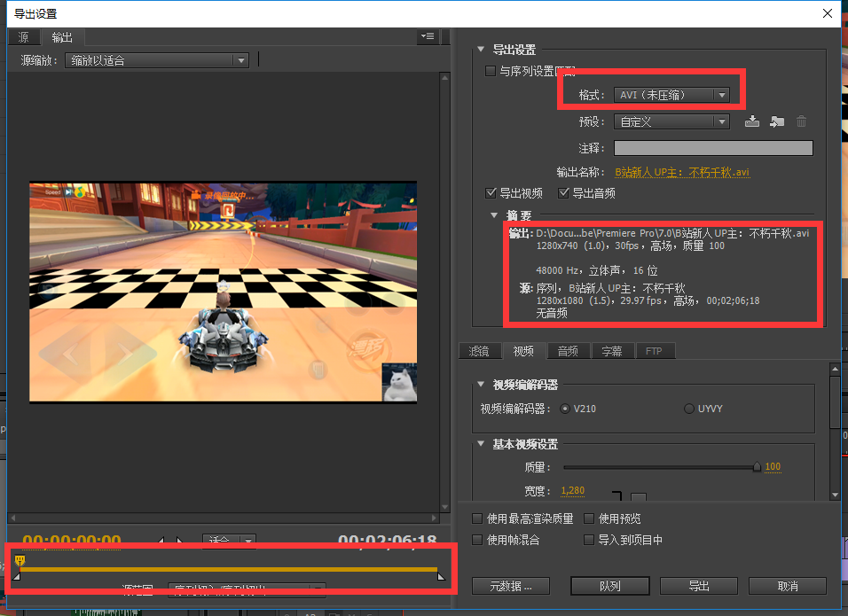
Task: Enable the Use Previews checkbox
Action: tap(589, 519)
